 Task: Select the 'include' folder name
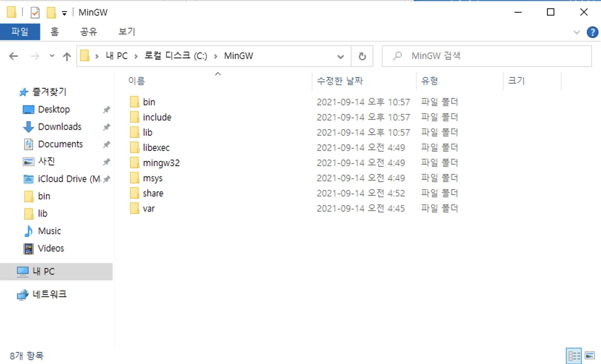coord(157,117)
